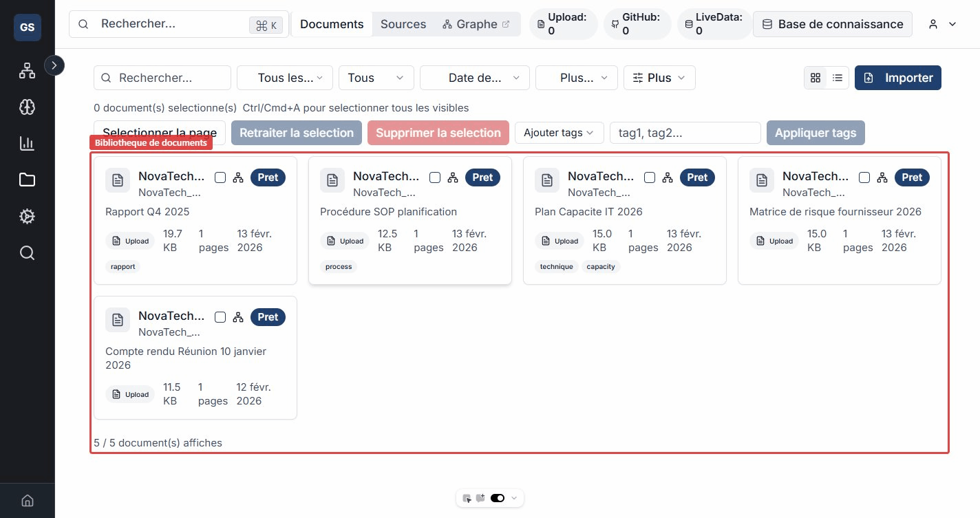Screen dimensions: 980x518
Task: Click the Importer button
Action: click(897, 78)
